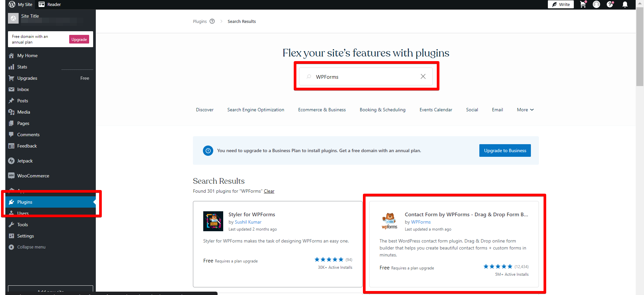The image size is (644, 295).
Task: Open Sushil Kumar author link
Action: click(248, 222)
